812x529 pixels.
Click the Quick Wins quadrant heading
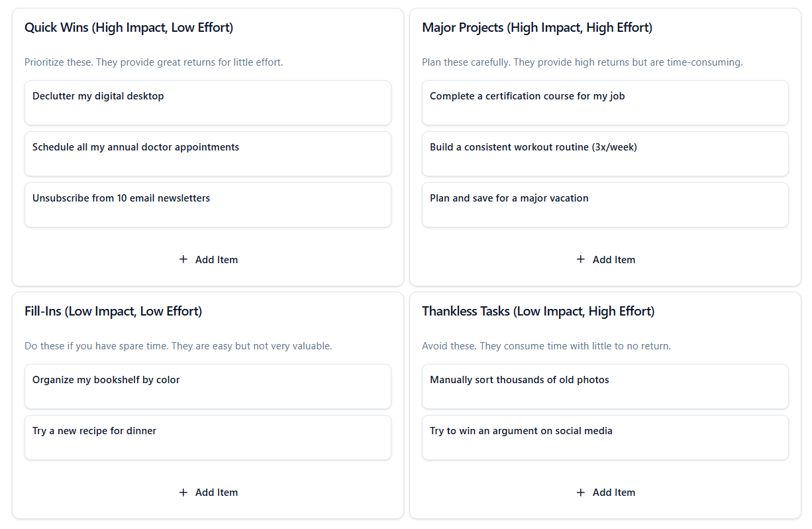(128, 28)
